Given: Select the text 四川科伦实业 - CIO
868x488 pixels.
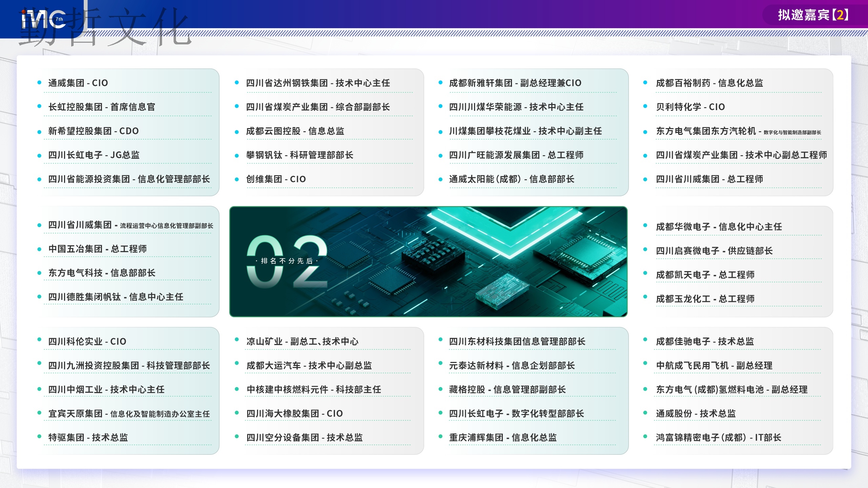Looking at the screenshot, I should point(87,342).
